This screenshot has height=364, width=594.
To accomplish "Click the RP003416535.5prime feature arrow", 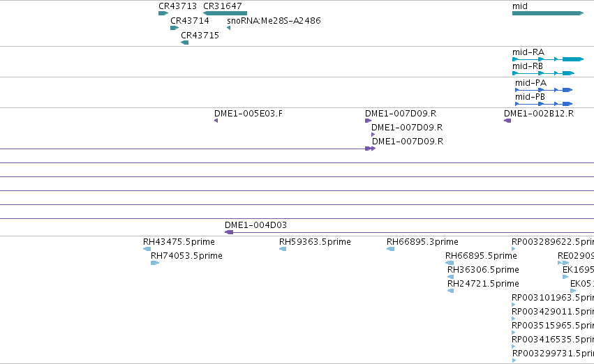I will coord(513,347).
